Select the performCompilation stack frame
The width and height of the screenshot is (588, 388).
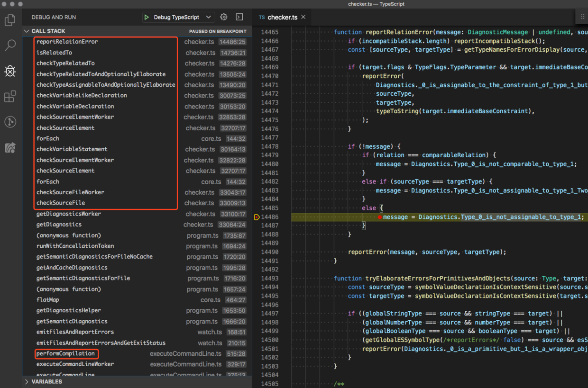[x=66, y=353]
